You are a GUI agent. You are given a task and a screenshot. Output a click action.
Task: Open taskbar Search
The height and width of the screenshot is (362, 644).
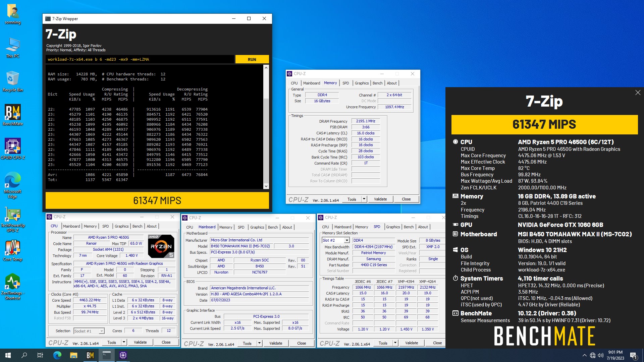[24, 355]
